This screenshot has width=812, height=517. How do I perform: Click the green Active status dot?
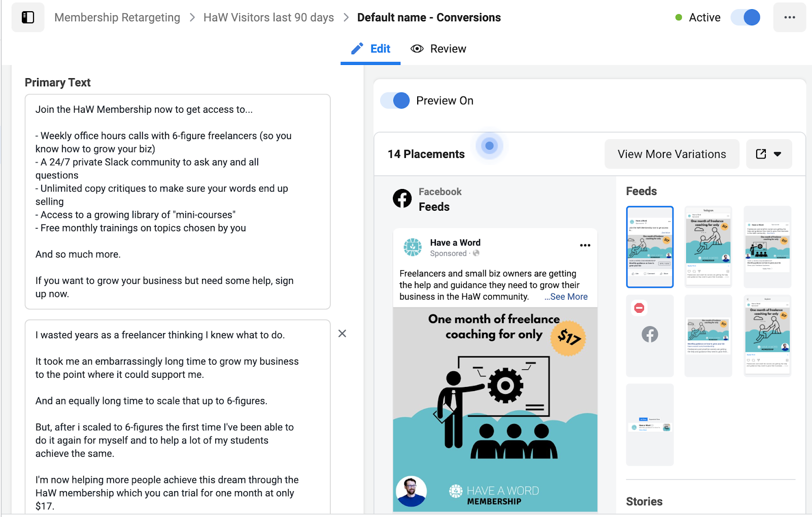(679, 17)
